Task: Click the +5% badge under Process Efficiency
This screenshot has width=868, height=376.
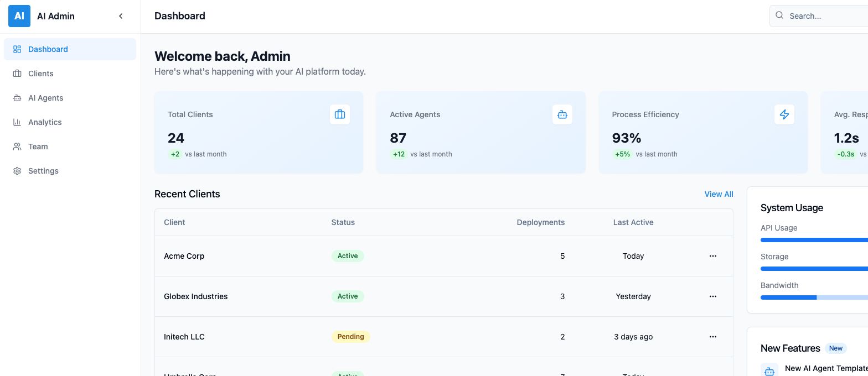Action: pos(623,154)
